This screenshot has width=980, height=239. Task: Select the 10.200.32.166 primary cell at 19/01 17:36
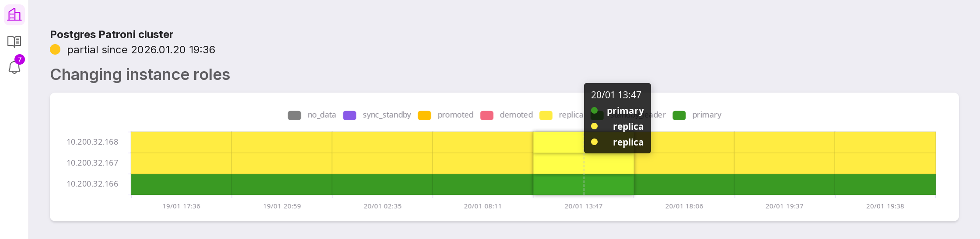[181, 184]
